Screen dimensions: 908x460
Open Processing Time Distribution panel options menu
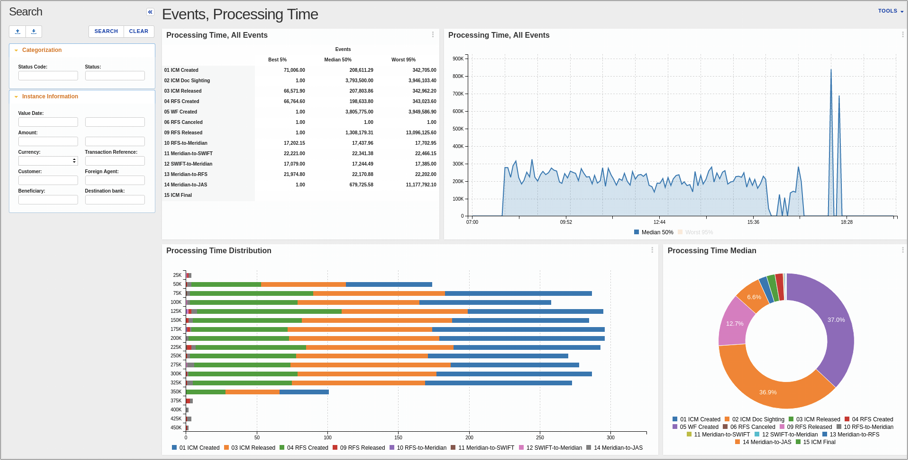pyautogui.click(x=652, y=250)
